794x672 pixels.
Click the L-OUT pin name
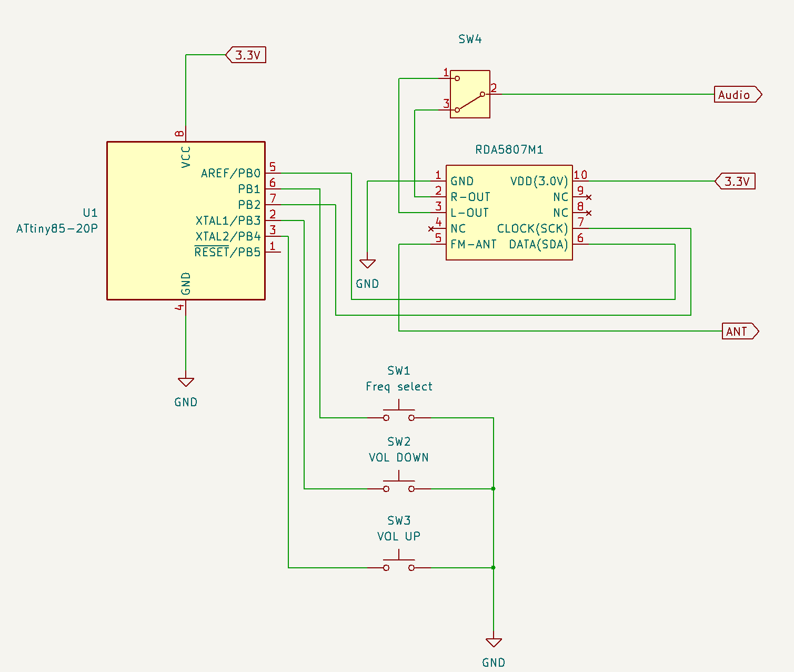469,213
